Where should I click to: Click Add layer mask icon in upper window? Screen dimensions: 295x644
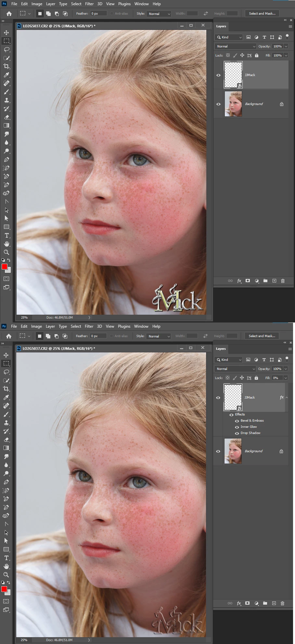(248, 281)
